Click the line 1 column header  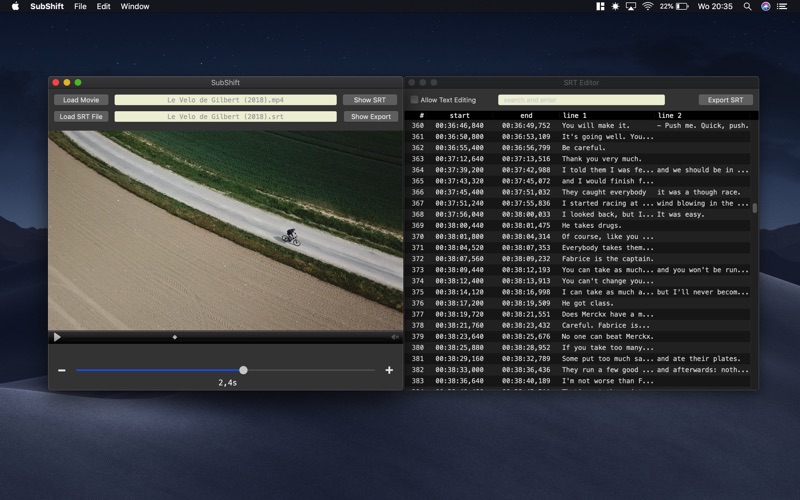pos(574,115)
